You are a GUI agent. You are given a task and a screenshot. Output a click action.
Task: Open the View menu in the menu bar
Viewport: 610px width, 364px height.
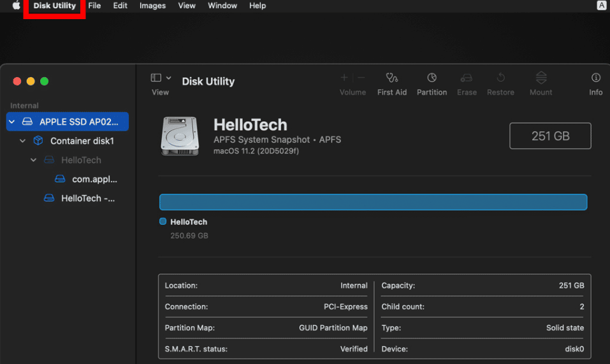point(187,6)
